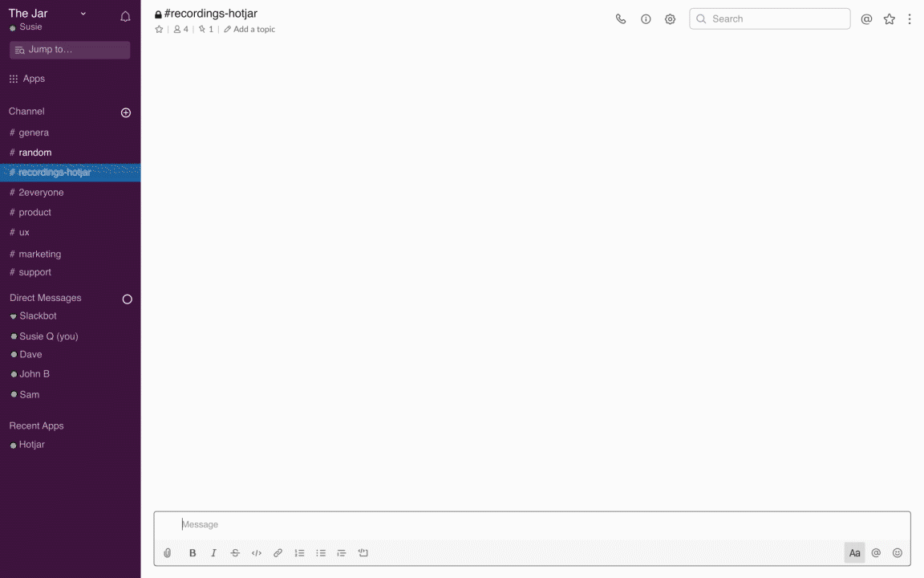Star the recordings-hotjar channel

click(x=159, y=29)
